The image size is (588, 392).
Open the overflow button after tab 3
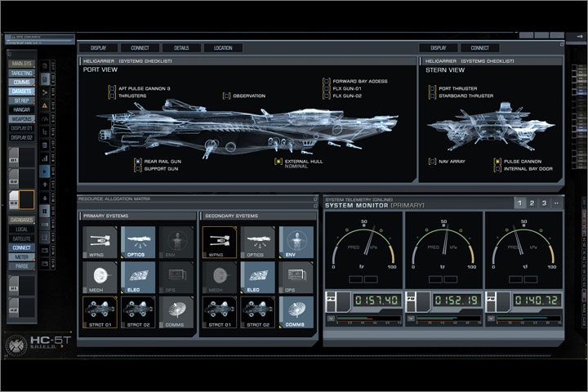pos(556,203)
